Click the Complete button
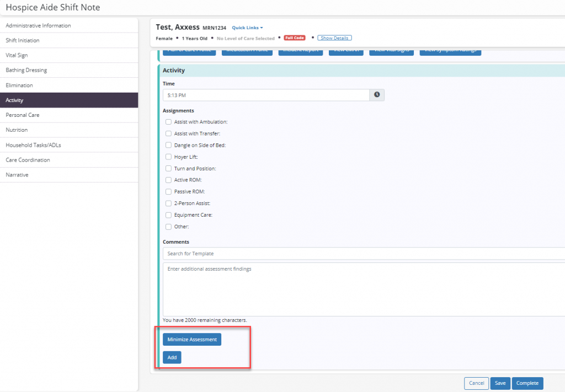565x392 pixels. coord(527,383)
